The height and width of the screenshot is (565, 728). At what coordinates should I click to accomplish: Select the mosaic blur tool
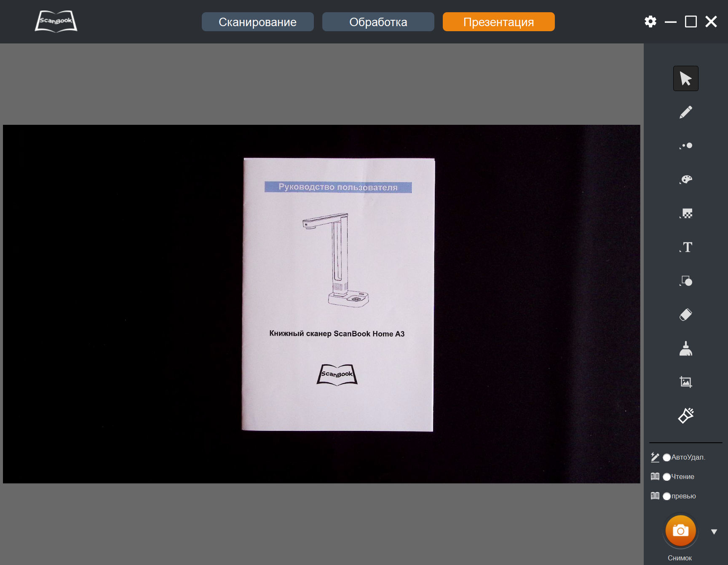point(685,213)
